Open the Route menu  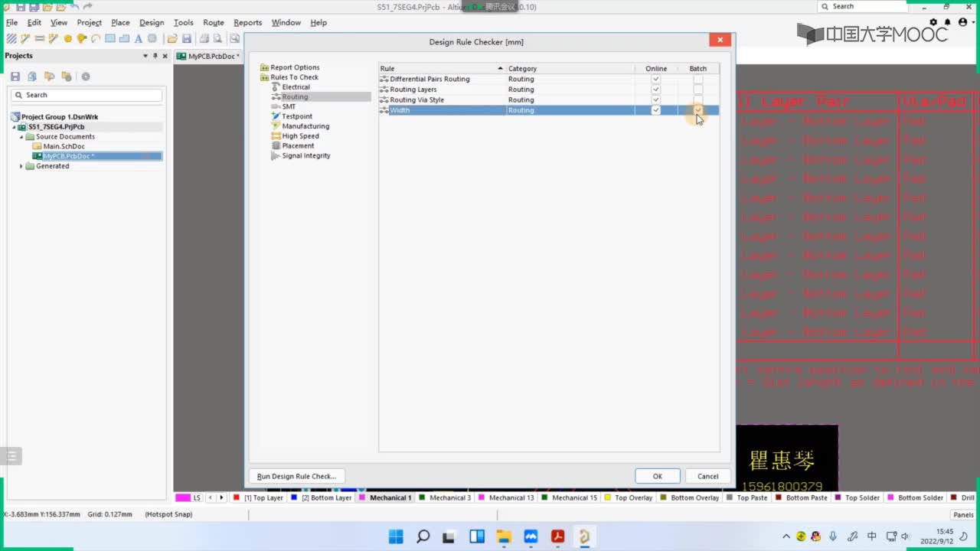pyautogui.click(x=214, y=22)
